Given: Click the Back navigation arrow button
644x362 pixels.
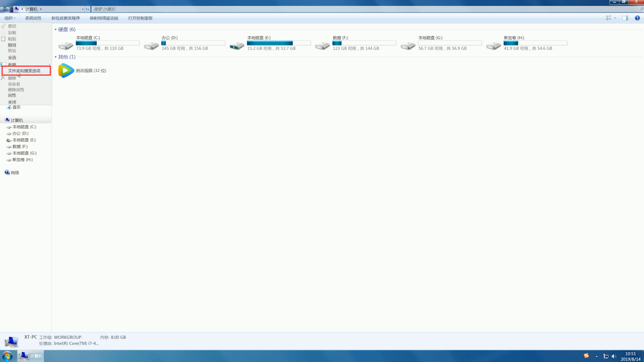Looking at the screenshot, I should (x=2, y=9).
